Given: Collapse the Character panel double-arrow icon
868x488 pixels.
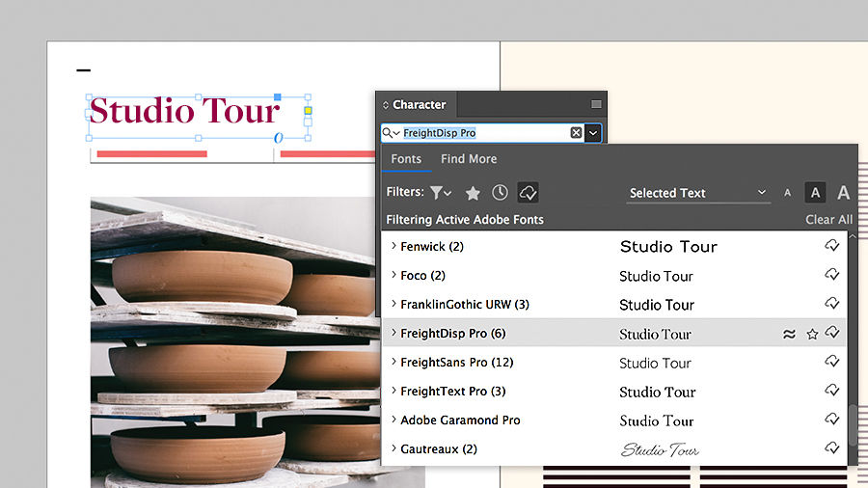Looking at the screenshot, I should tap(386, 104).
